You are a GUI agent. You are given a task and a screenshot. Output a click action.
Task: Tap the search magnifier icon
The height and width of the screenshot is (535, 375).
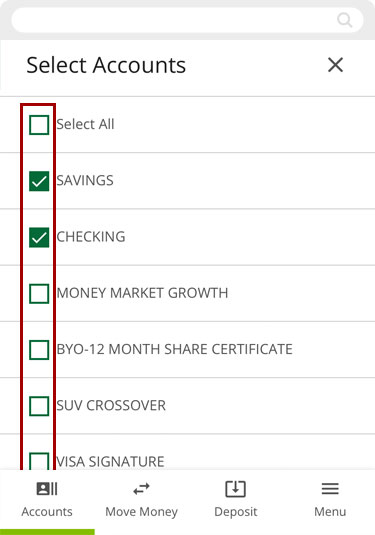[x=345, y=20]
